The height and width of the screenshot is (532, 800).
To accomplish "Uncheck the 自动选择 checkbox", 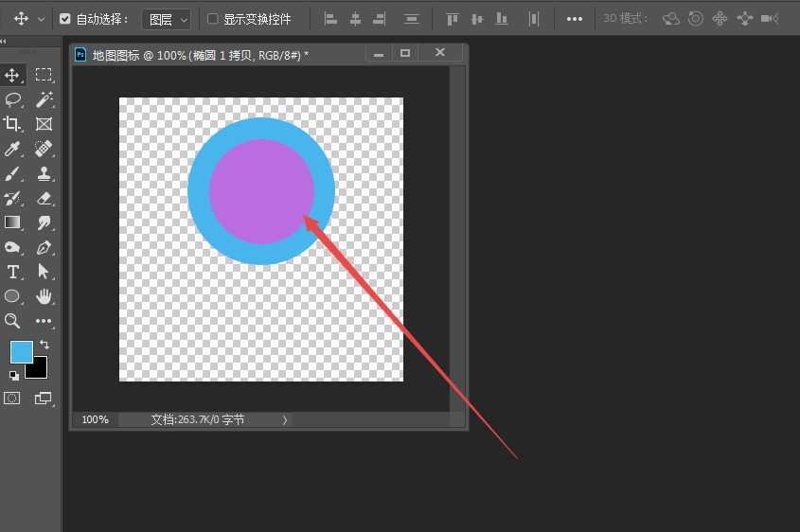I will pyautogui.click(x=64, y=19).
